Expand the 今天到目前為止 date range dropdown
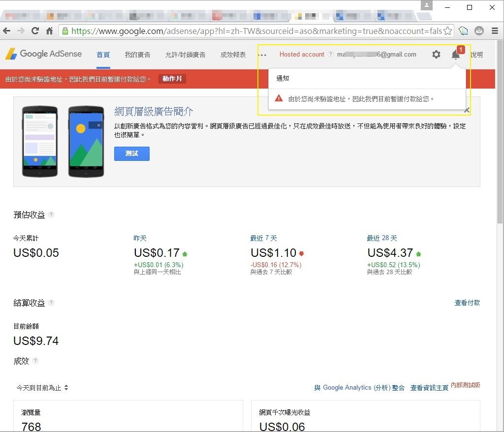This screenshot has height=432, width=504. (42, 388)
